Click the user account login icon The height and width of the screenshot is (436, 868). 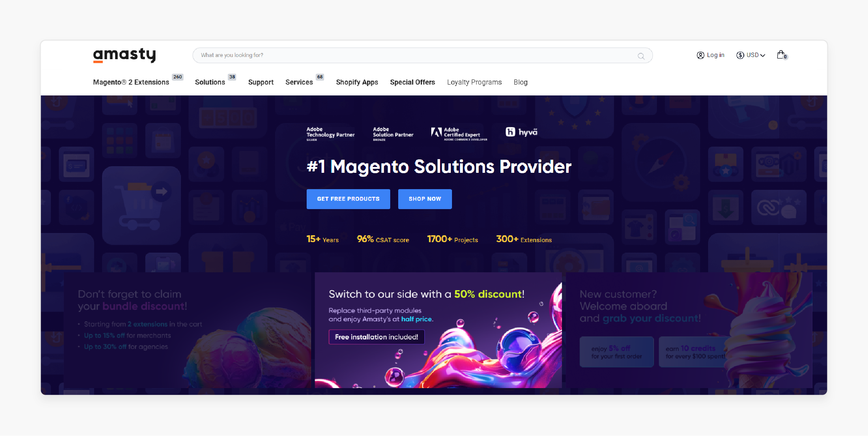(700, 54)
